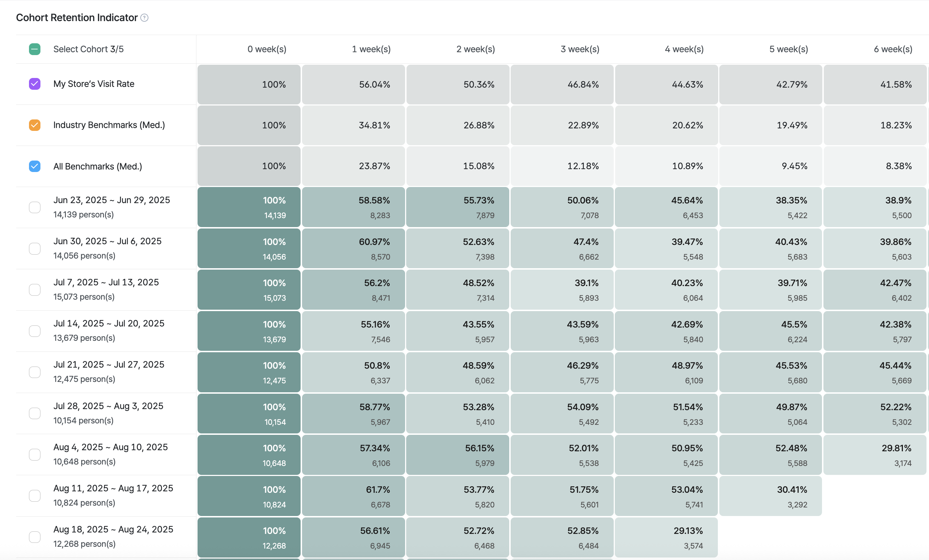This screenshot has height=560, width=929.
Task: Tick the Jul 14 – Jul 20 cohort checkbox
Action: [35, 331]
